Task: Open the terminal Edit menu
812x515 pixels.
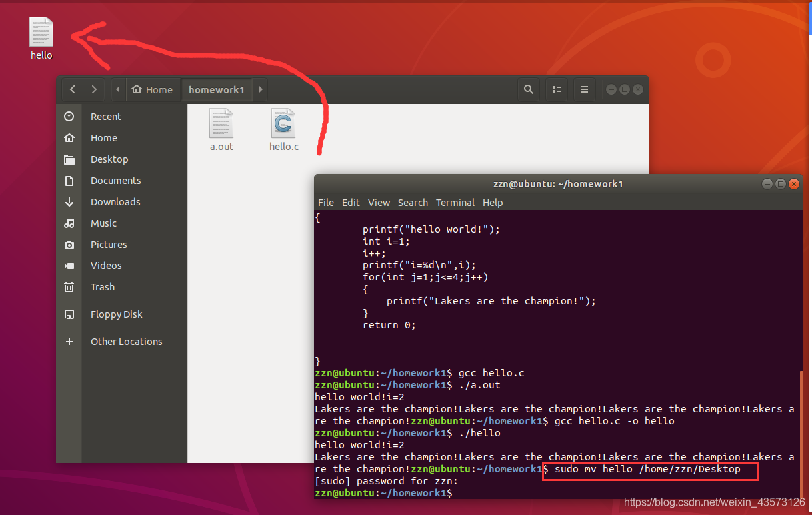Action: coord(351,203)
